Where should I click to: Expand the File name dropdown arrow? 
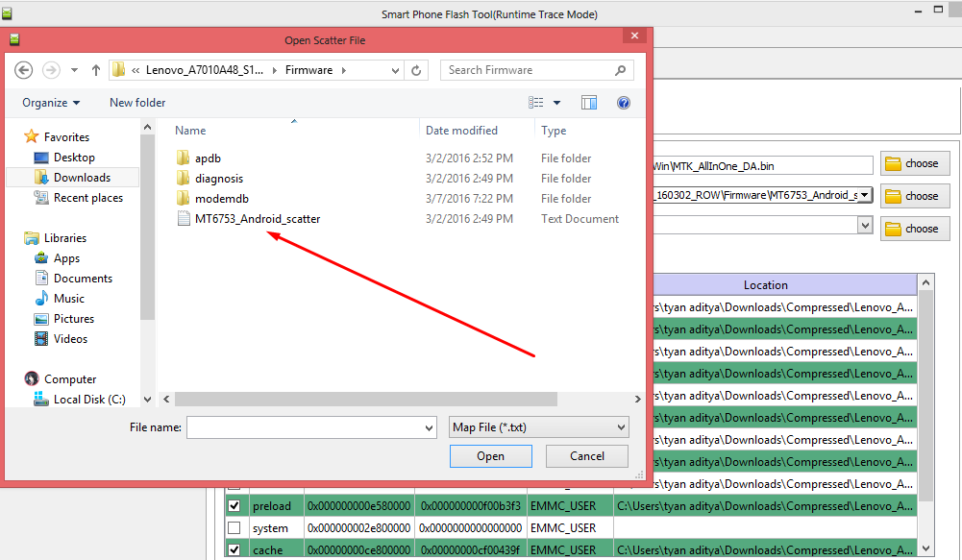428,427
